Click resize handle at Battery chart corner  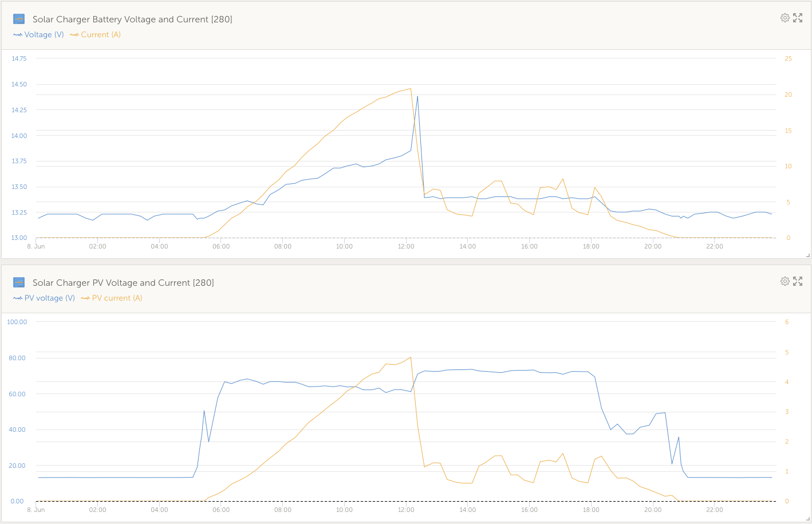click(808, 255)
